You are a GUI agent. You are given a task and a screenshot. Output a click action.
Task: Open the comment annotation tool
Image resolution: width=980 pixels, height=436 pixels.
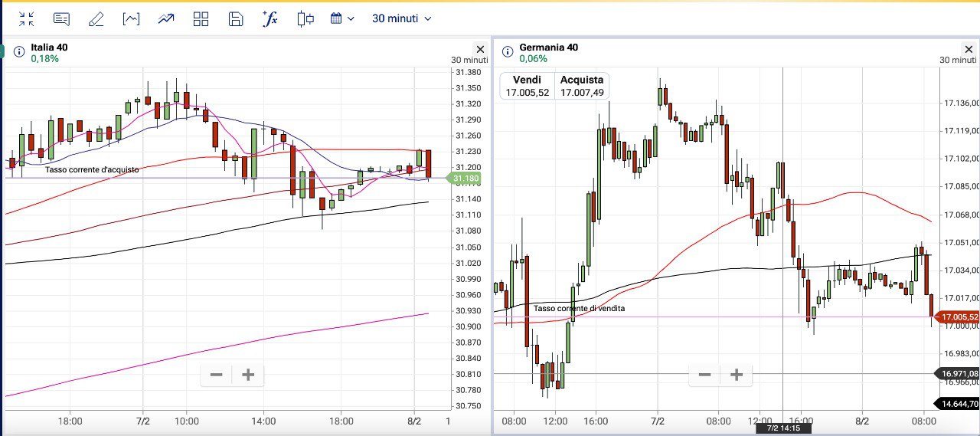[61, 18]
